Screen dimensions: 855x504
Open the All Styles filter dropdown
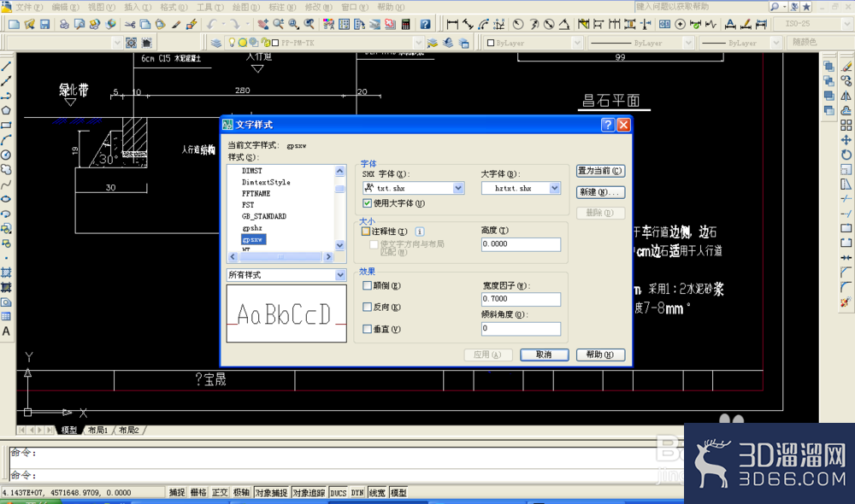tap(340, 275)
